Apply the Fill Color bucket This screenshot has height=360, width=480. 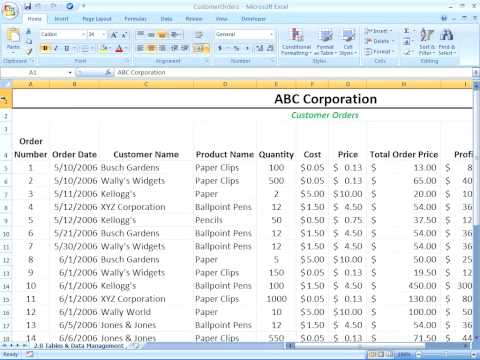(103, 49)
